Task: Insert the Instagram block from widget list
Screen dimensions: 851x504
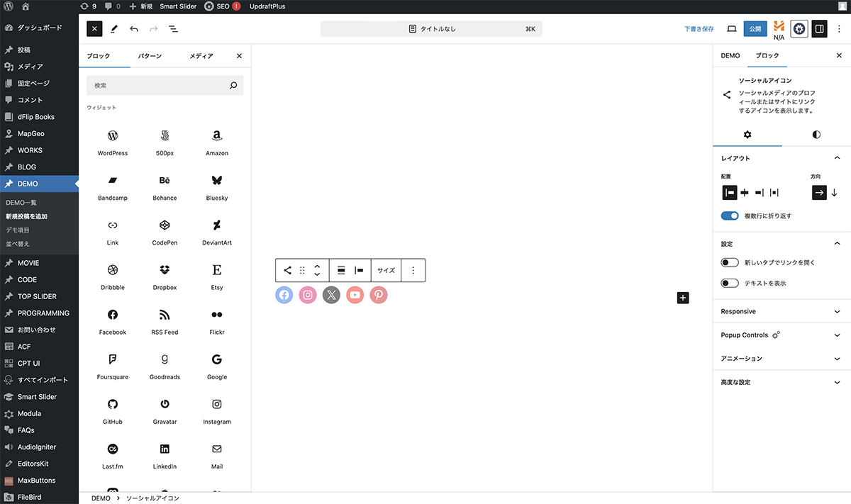Action: click(x=217, y=410)
